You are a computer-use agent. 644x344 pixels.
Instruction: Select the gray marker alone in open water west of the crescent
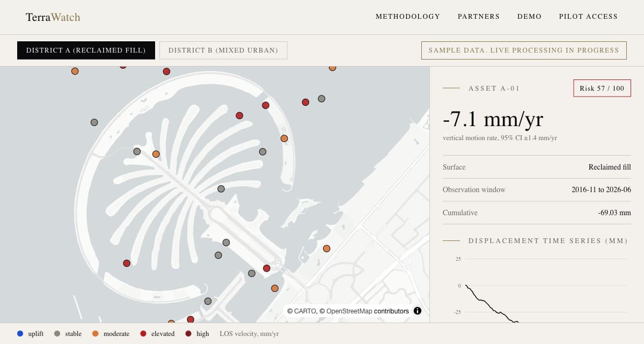pos(94,122)
